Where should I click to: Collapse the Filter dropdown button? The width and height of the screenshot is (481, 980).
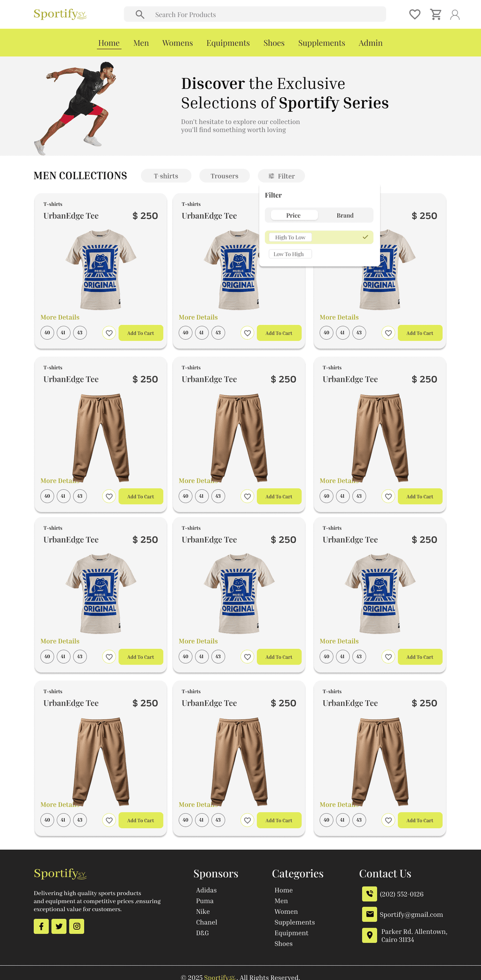[281, 176]
